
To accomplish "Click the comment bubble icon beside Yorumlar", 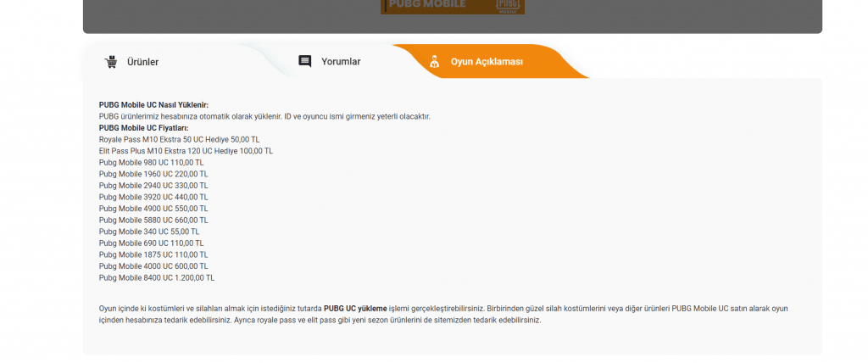I will coord(305,61).
